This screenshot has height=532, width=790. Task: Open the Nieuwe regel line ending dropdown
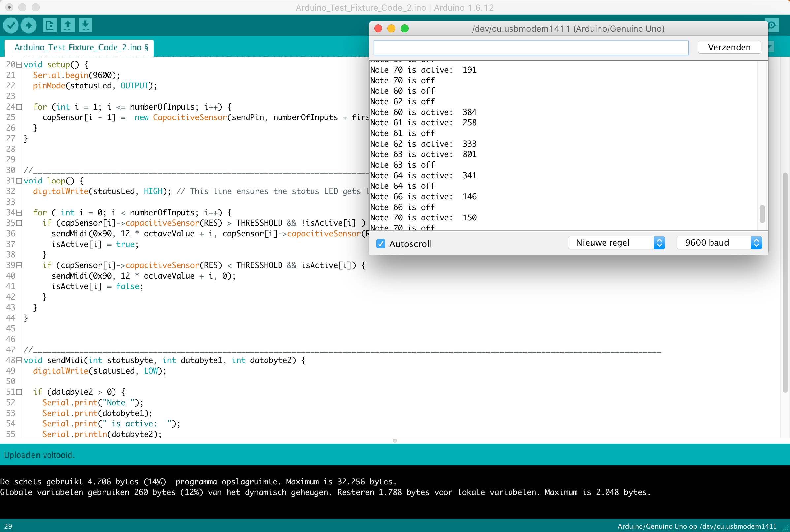[x=616, y=243]
